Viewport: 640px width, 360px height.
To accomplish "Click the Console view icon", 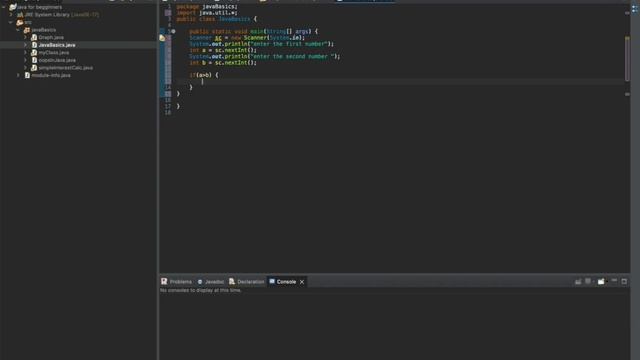I will (x=272, y=281).
